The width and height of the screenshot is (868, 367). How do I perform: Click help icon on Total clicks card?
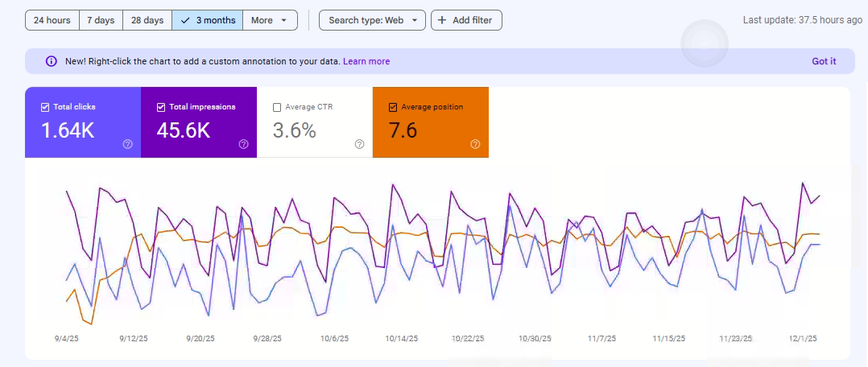point(127,144)
